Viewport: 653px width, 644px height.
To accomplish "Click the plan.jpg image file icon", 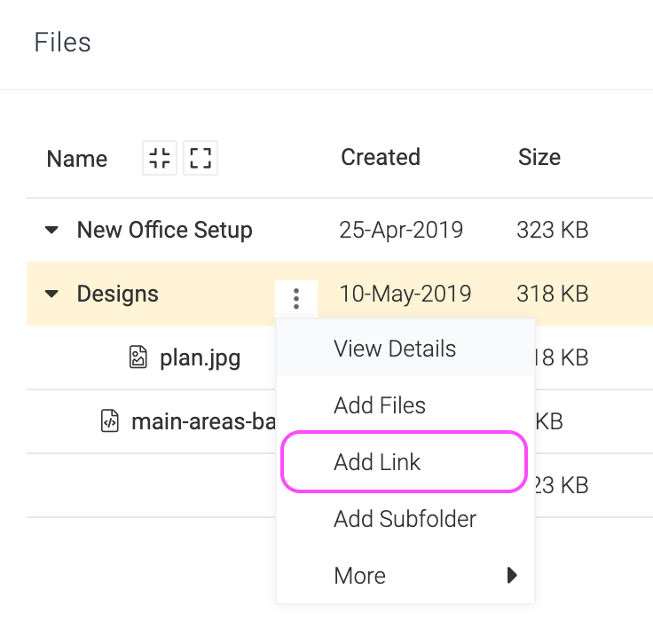I will [x=138, y=357].
